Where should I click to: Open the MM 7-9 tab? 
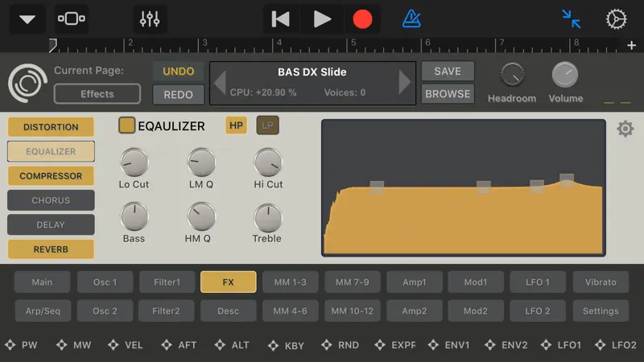(353, 282)
